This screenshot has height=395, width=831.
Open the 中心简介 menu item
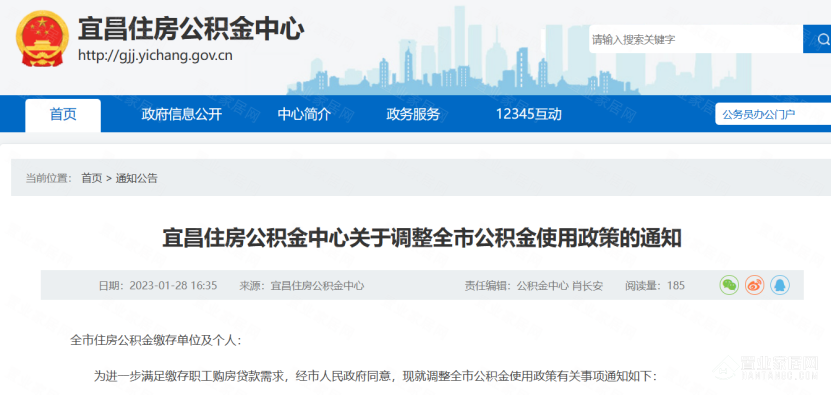[x=304, y=115]
